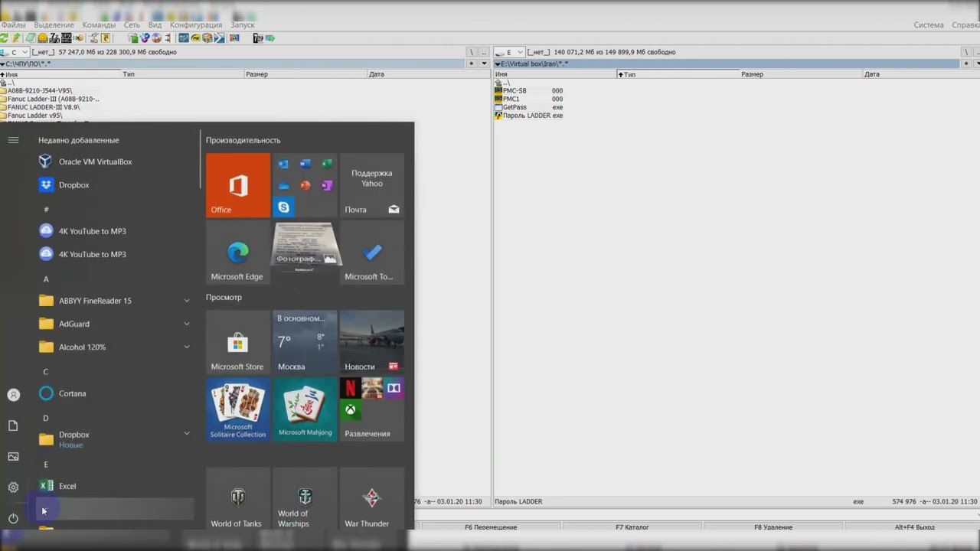Screen dimensions: 980x551
Task: Open the Вид menu
Action: tap(155, 25)
